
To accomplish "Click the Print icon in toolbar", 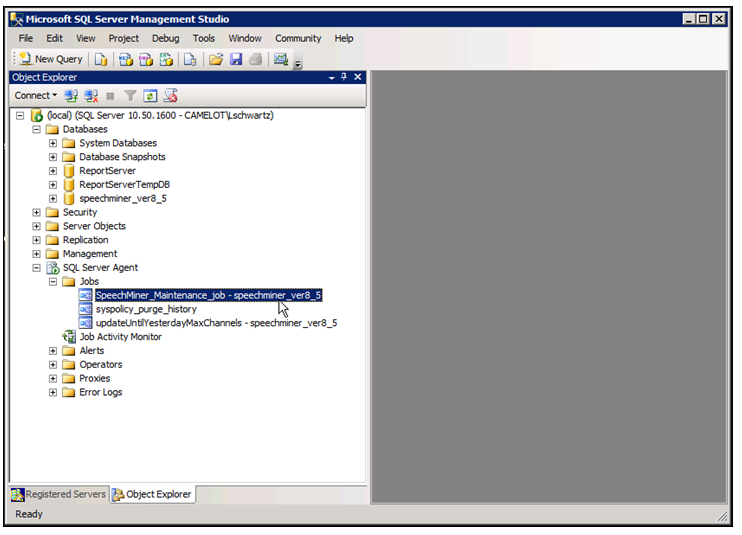I will [x=256, y=59].
